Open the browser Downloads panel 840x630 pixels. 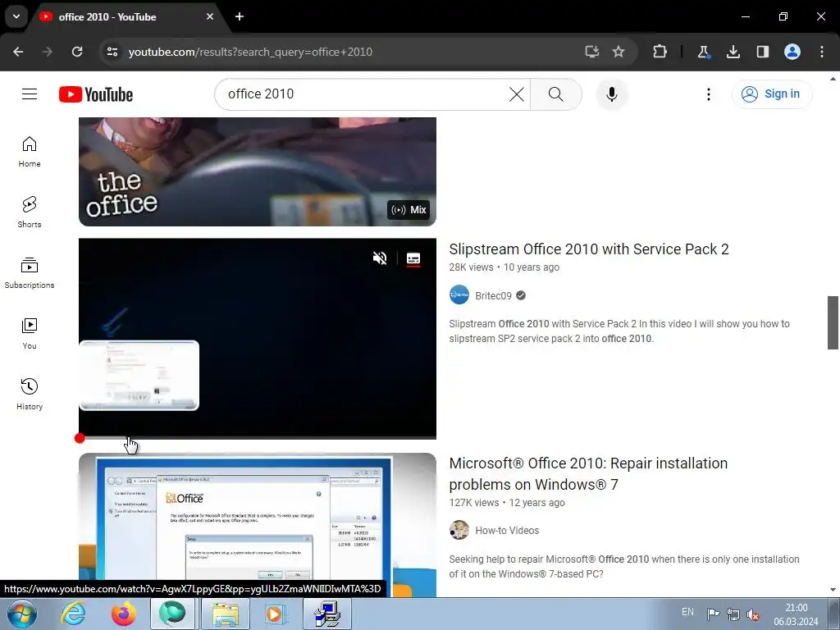[x=733, y=52]
